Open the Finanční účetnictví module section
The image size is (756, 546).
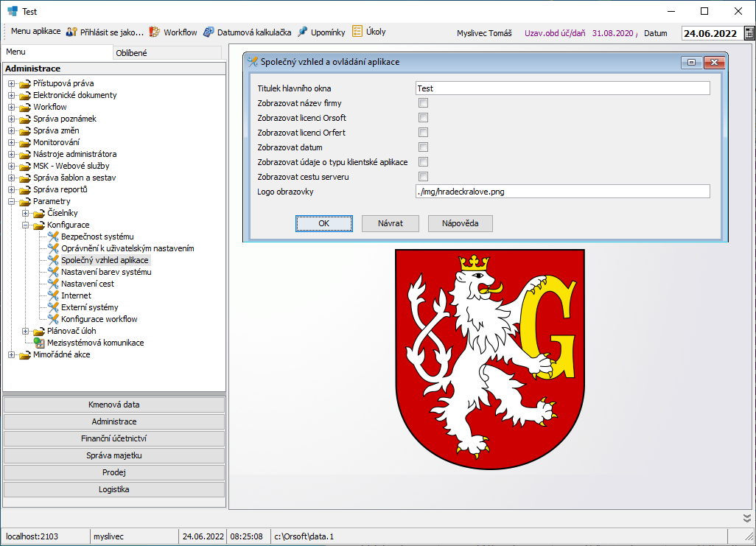pos(114,438)
